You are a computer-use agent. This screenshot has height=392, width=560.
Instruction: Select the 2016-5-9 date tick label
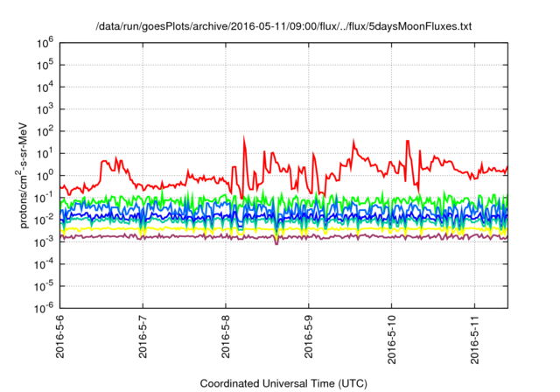pos(309,336)
